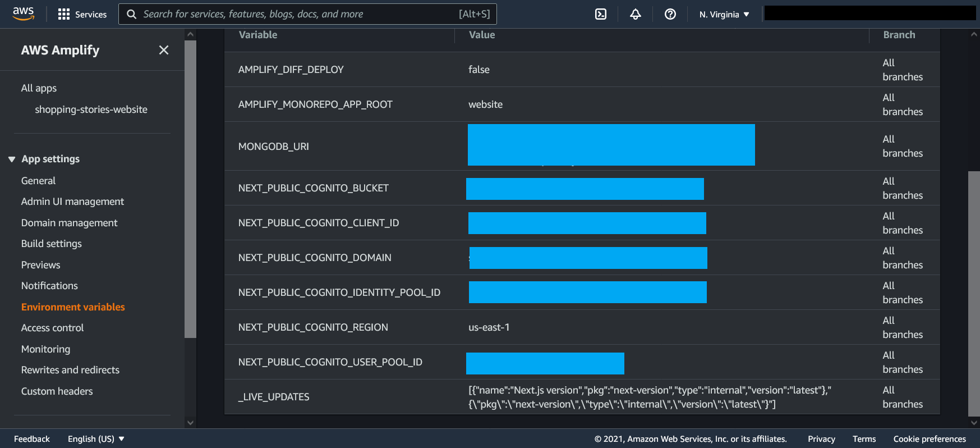
Task: Click the main page scroll up arrow
Action: point(974,34)
